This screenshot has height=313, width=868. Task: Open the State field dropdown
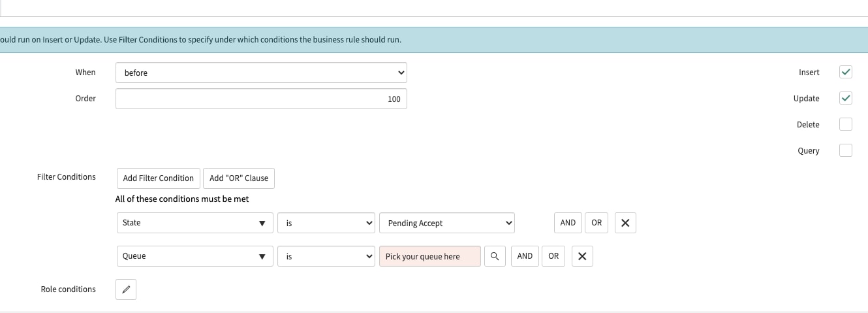tap(194, 223)
